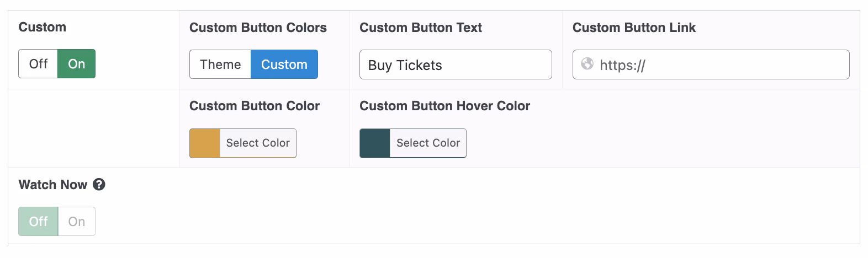The image size is (868, 258).
Task: Click the Watch Now label text
Action: point(53,185)
